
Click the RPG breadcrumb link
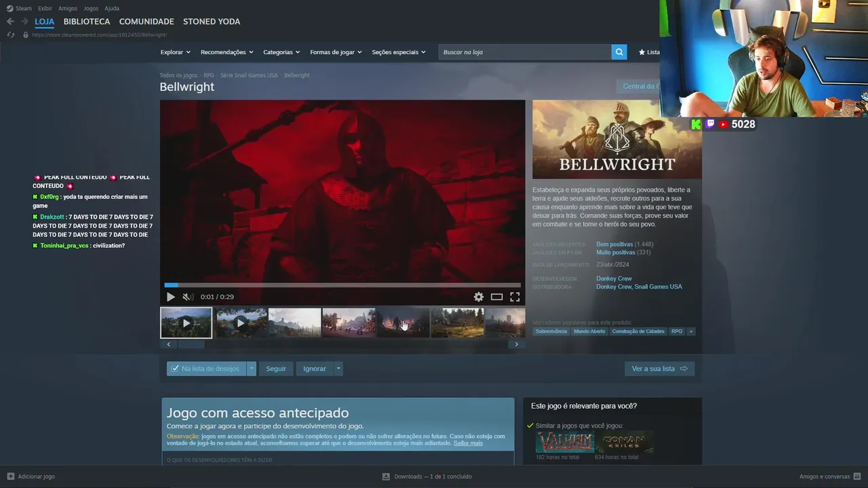click(209, 75)
